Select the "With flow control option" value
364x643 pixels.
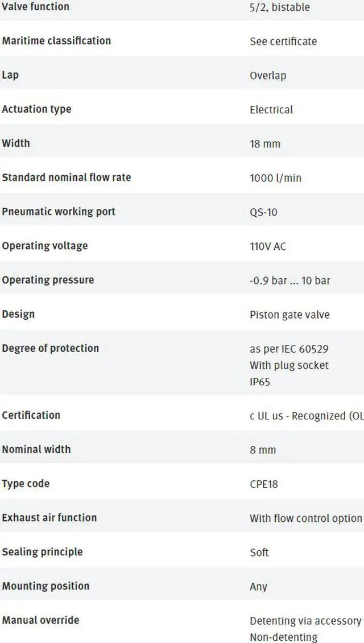(x=305, y=518)
